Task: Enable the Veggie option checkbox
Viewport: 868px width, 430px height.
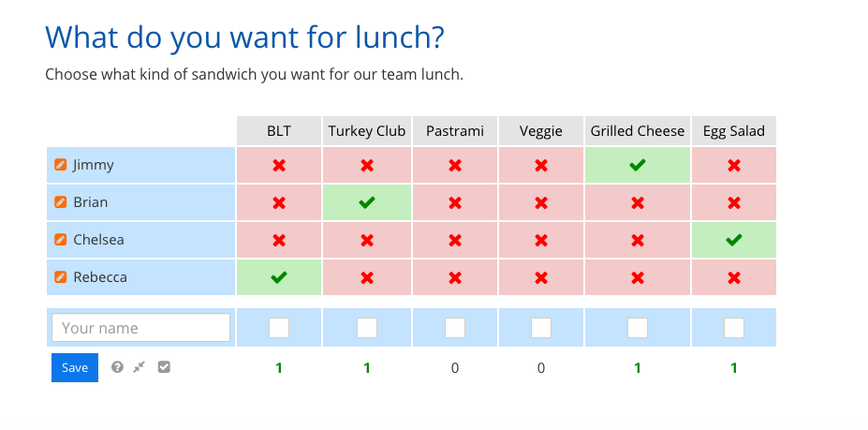Action: pyautogui.click(x=541, y=328)
